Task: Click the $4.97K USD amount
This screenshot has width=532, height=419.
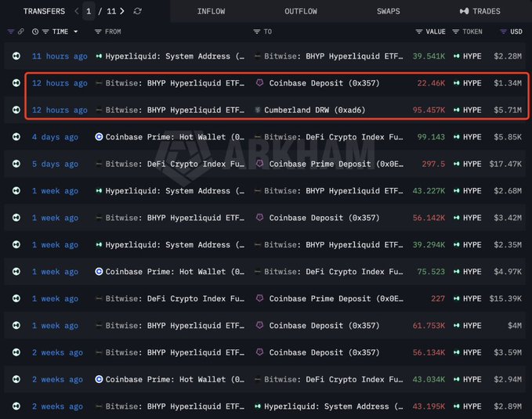Action: coord(508,272)
